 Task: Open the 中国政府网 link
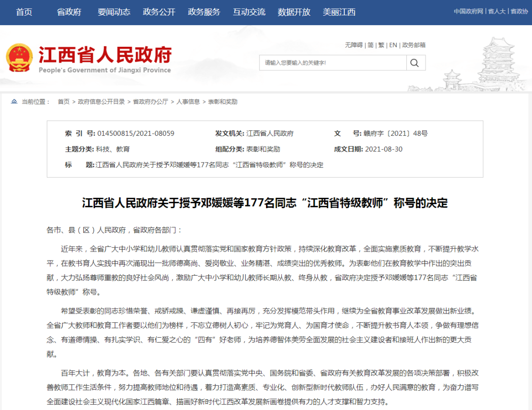pos(468,11)
